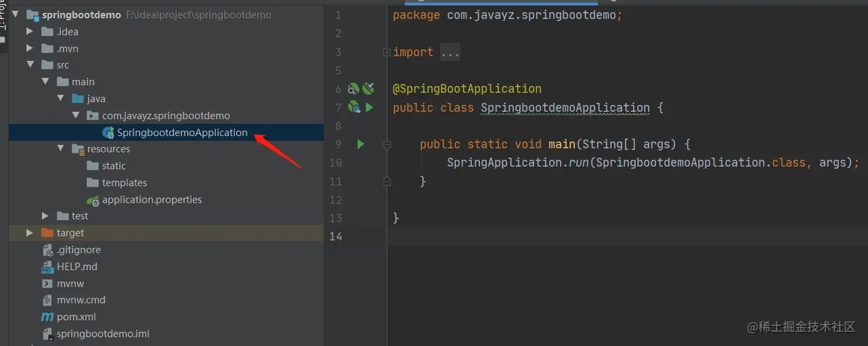
Task: Collapse the springbootdemo project root
Action: (14, 14)
